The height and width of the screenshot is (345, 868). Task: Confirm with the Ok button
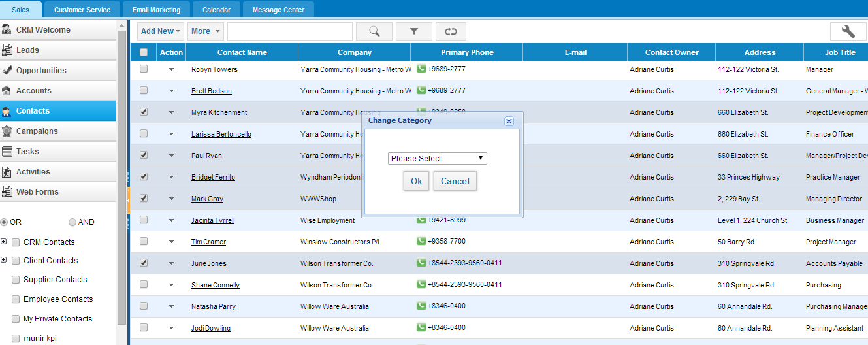(417, 181)
